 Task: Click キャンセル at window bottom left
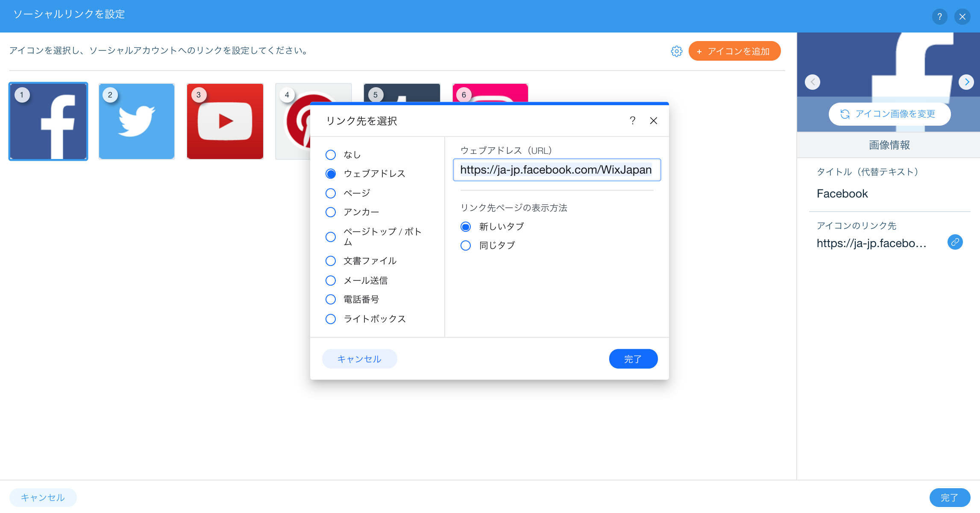coord(43,498)
